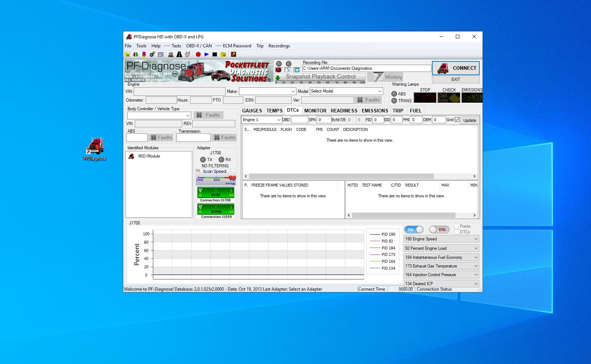The width and height of the screenshot is (591, 364).
Task: Toggle the DSL switch
Action: coord(439,230)
